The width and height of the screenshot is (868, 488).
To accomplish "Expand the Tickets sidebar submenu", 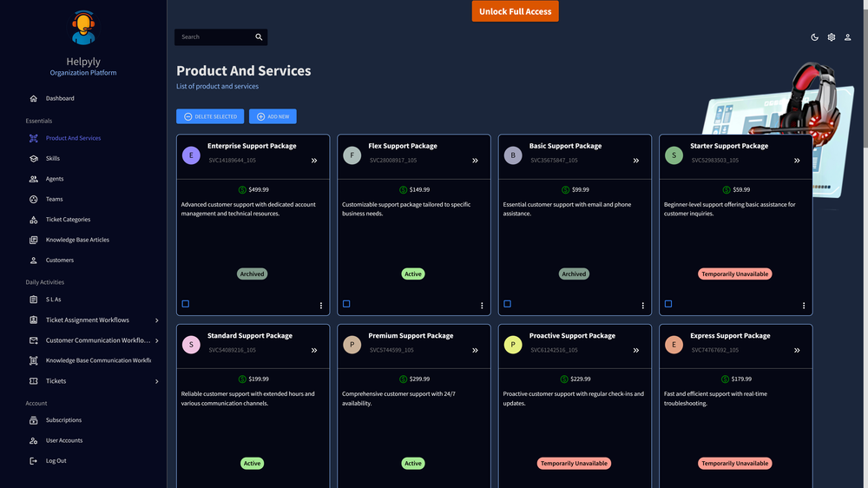I will (x=156, y=381).
